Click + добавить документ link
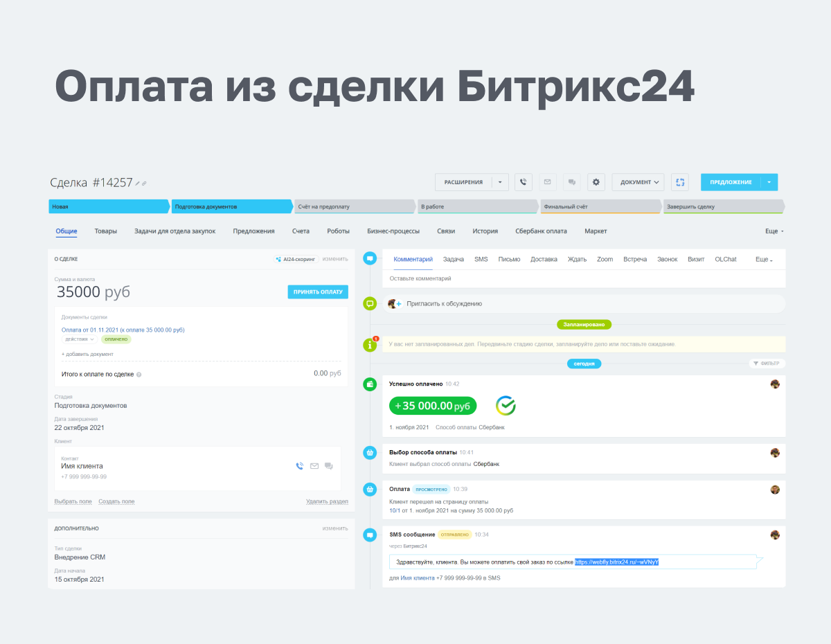 pos(87,354)
